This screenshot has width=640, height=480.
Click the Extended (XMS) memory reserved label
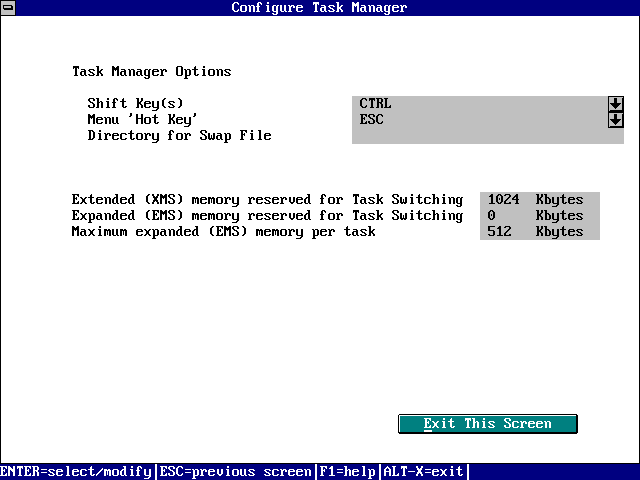point(267,200)
